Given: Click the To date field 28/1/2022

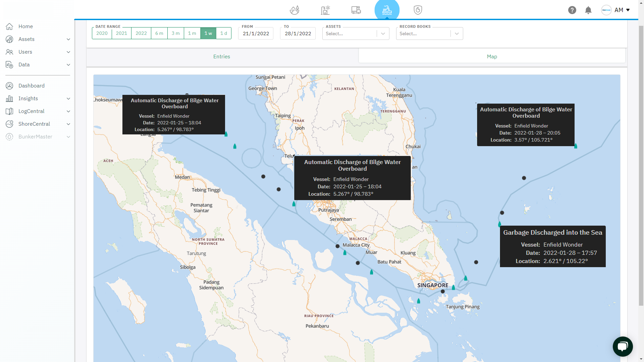Looking at the screenshot, I should [x=298, y=34].
